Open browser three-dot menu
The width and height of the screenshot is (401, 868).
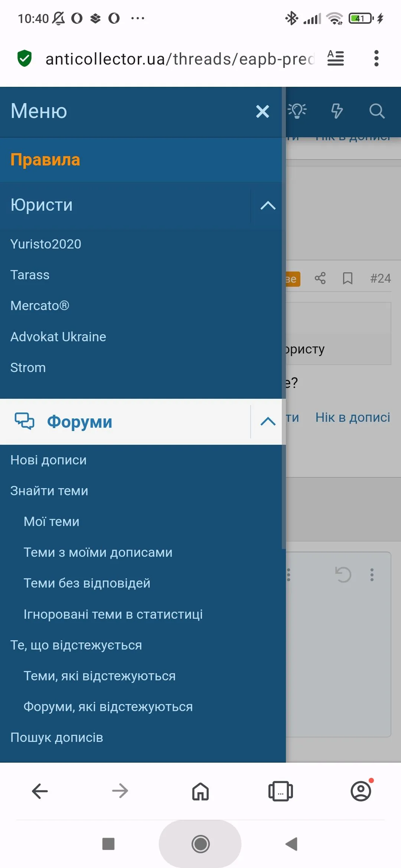coord(376,58)
